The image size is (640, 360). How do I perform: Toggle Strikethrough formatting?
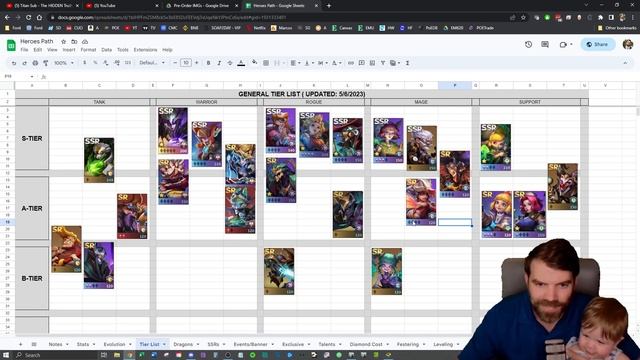(230, 63)
